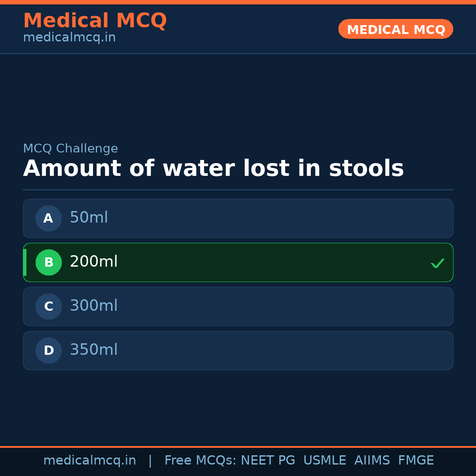Screen dimensions: 476x476
Task: Select answer option A, 50ml
Action: click(x=238, y=218)
